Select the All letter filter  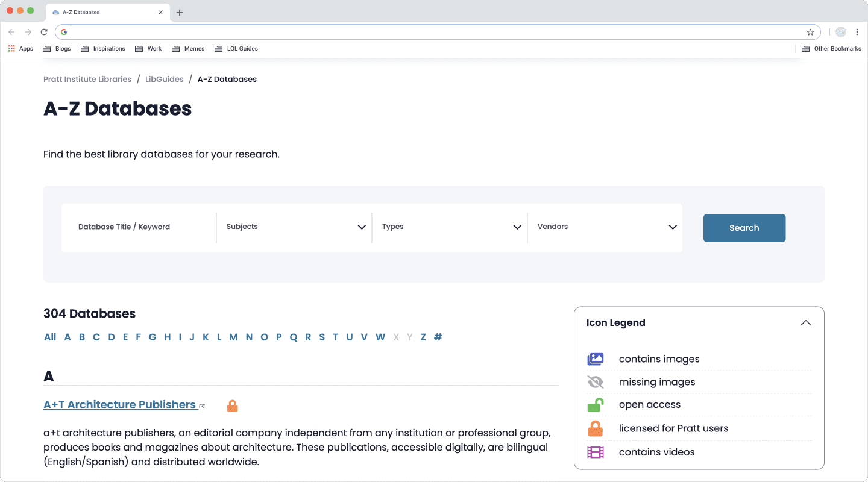[50, 337]
